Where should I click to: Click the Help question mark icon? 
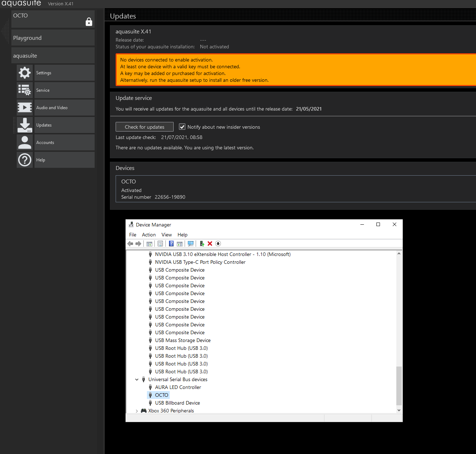[25, 160]
